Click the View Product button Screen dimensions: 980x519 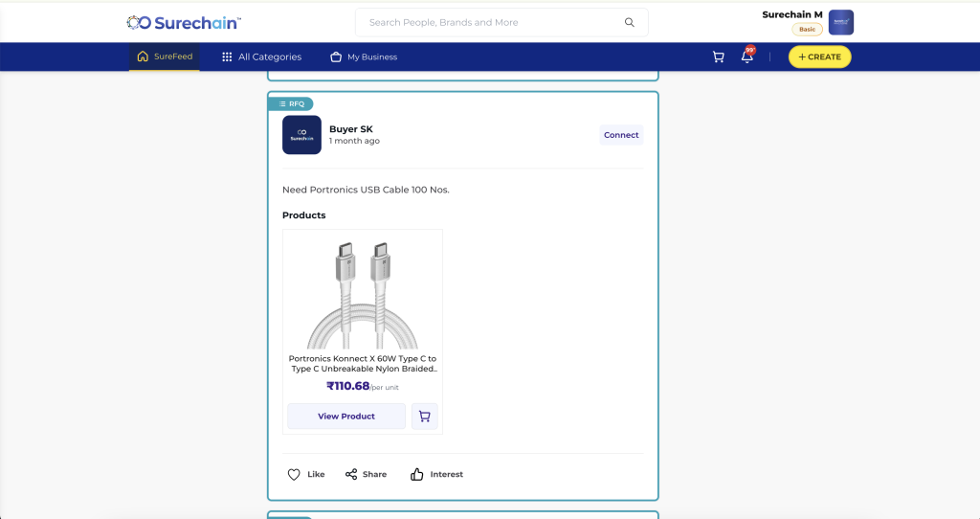(346, 417)
